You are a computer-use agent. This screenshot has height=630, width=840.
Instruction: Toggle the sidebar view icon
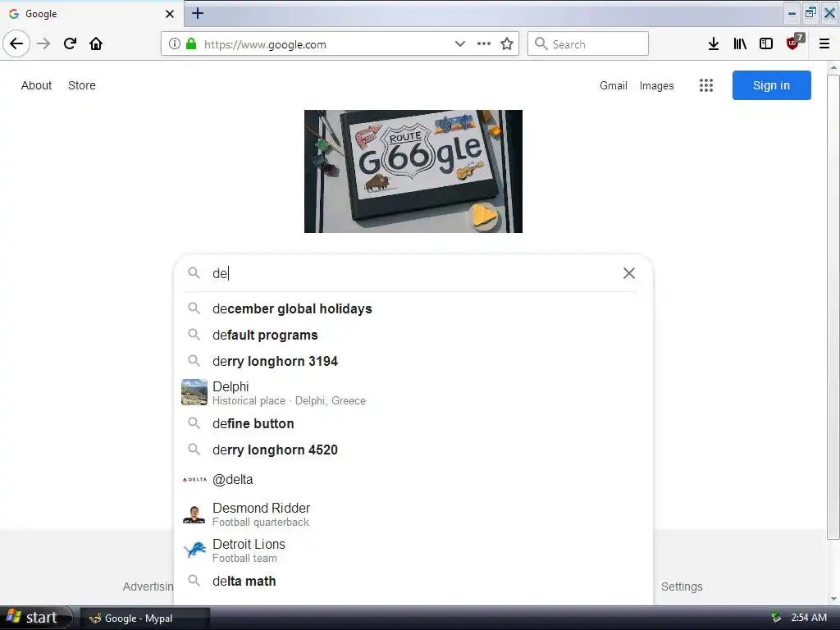click(x=766, y=44)
